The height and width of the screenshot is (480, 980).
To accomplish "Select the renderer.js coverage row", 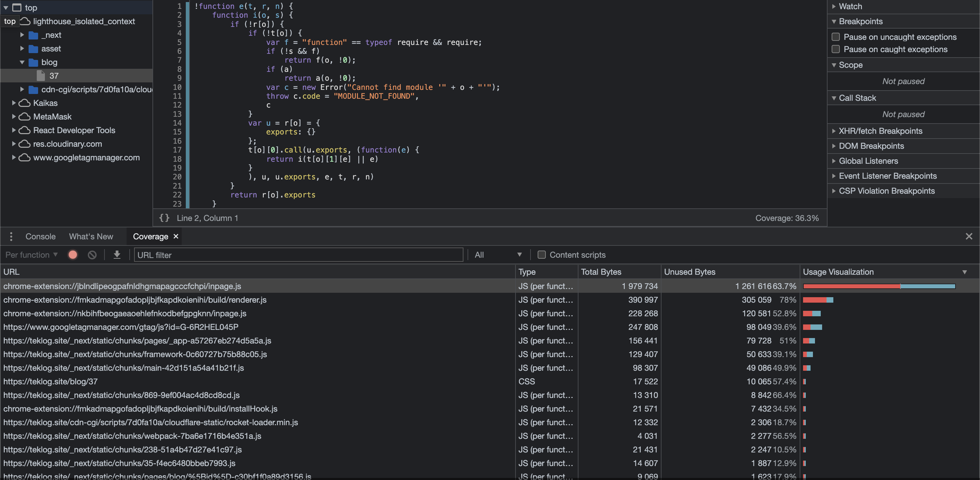I will click(490, 300).
